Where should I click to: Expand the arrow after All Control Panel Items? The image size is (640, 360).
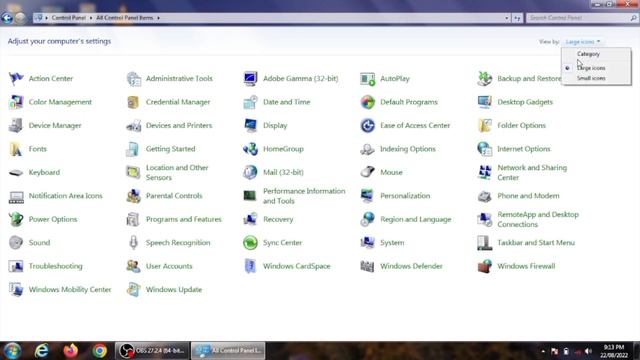coord(158,18)
